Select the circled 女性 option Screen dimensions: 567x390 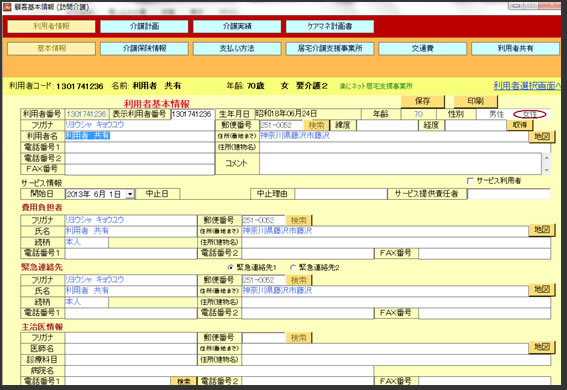[529, 115]
